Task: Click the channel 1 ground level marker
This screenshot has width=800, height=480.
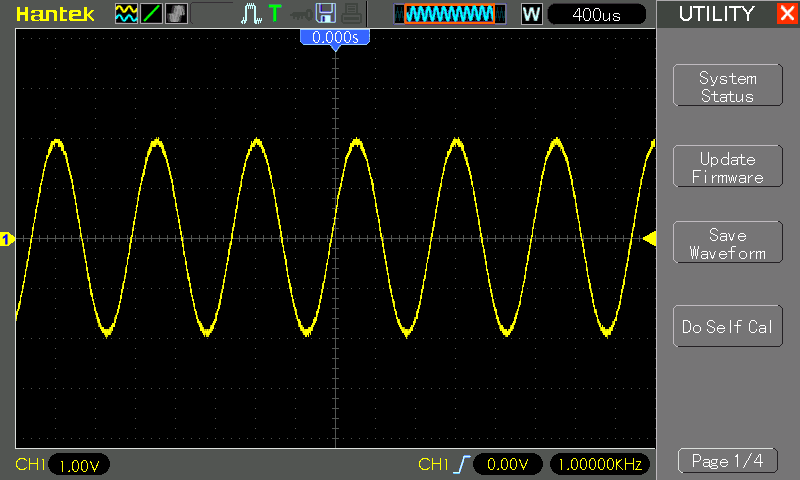Action: point(7,239)
